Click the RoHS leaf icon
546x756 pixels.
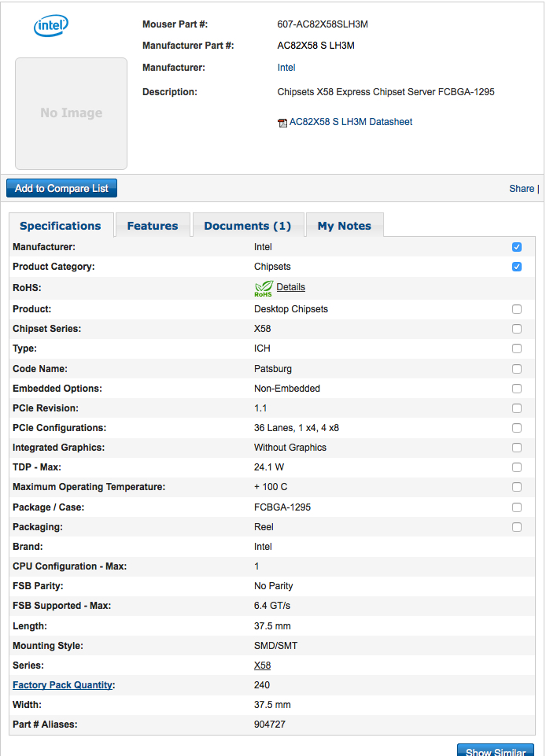tap(264, 289)
